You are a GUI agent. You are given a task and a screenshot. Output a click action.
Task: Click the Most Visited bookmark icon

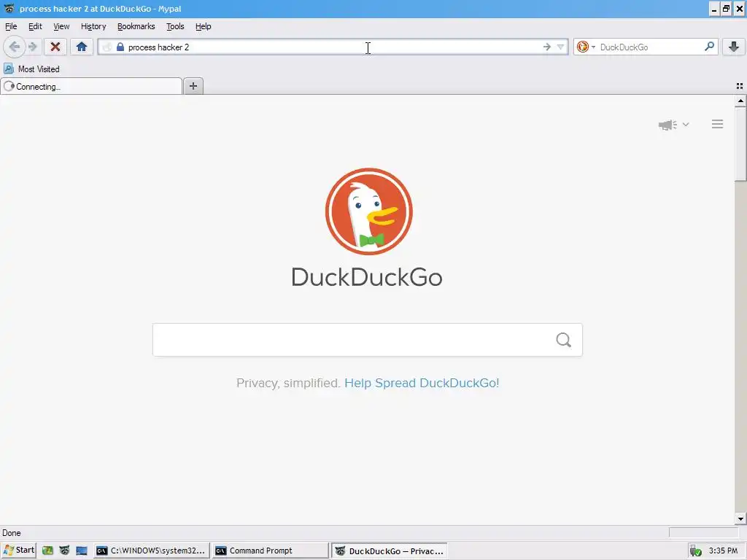(x=9, y=69)
